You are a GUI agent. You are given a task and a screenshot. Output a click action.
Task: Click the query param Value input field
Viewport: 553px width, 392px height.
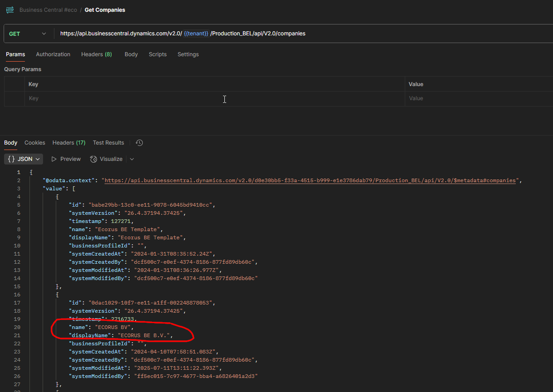click(479, 98)
